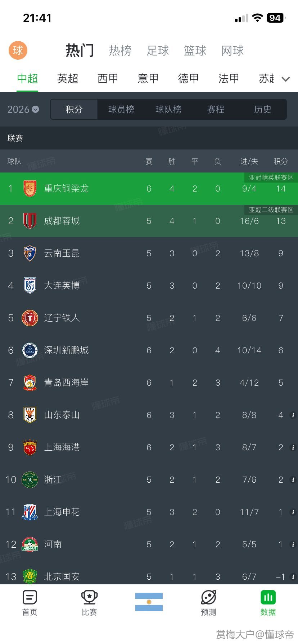Tap the orange 球 avatar icon
Screen dimensions: 298x644
[18, 50]
